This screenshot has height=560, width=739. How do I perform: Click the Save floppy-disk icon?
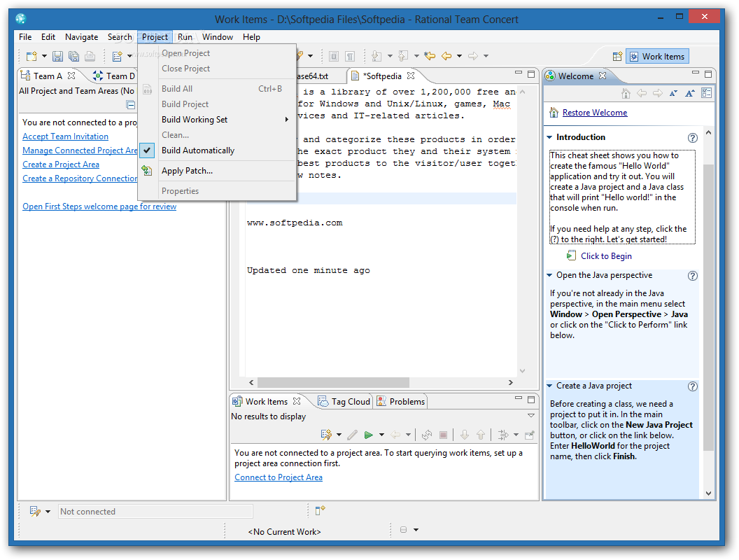pyautogui.click(x=57, y=56)
